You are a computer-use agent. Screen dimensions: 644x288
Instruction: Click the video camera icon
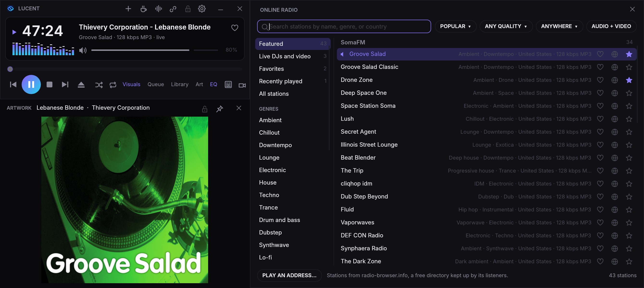pyautogui.click(x=242, y=85)
